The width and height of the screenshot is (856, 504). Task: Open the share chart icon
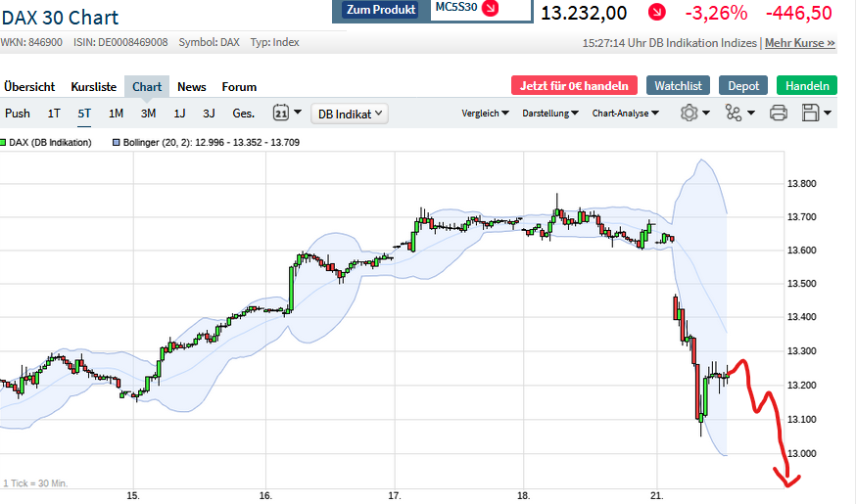click(x=734, y=113)
